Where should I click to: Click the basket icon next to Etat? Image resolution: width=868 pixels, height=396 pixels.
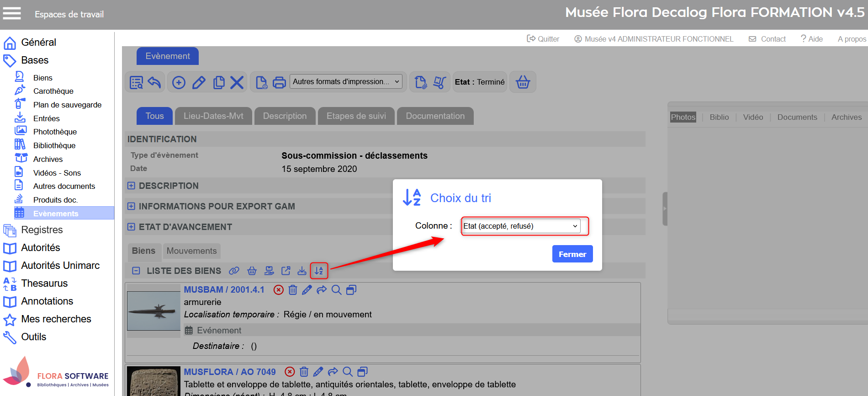pos(523,82)
